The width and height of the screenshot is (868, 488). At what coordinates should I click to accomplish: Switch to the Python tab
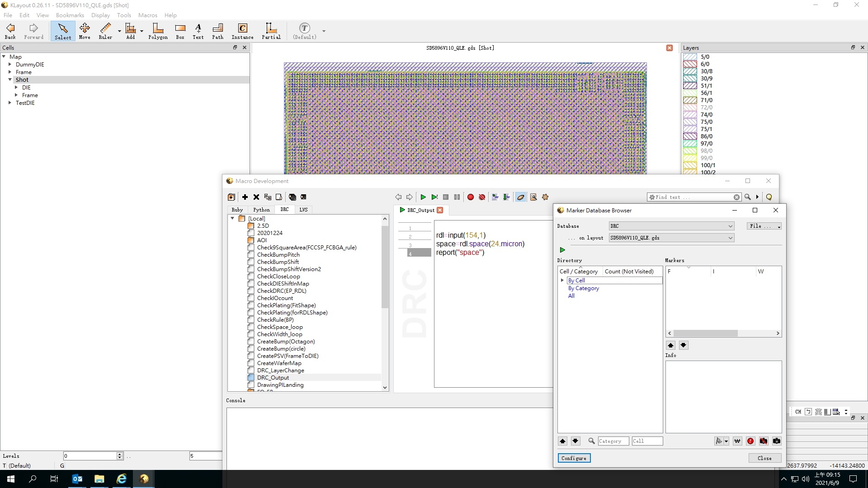[261, 210]
